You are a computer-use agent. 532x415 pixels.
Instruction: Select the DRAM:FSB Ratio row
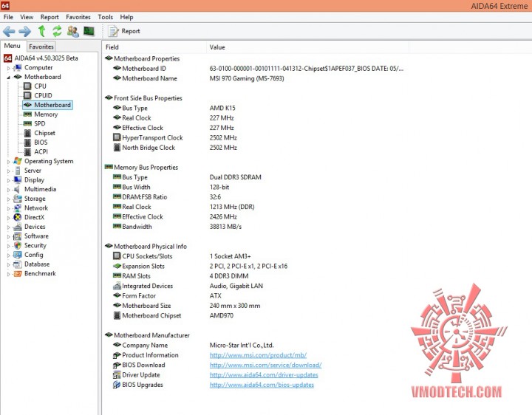167,197
